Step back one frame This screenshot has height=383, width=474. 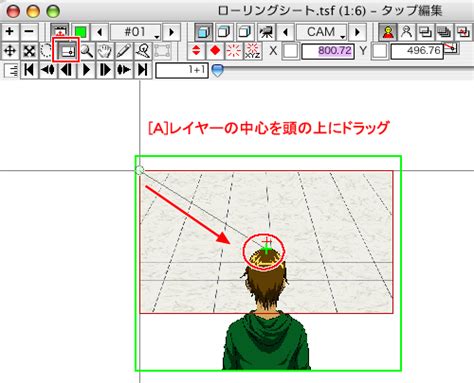tap(67, 70)
